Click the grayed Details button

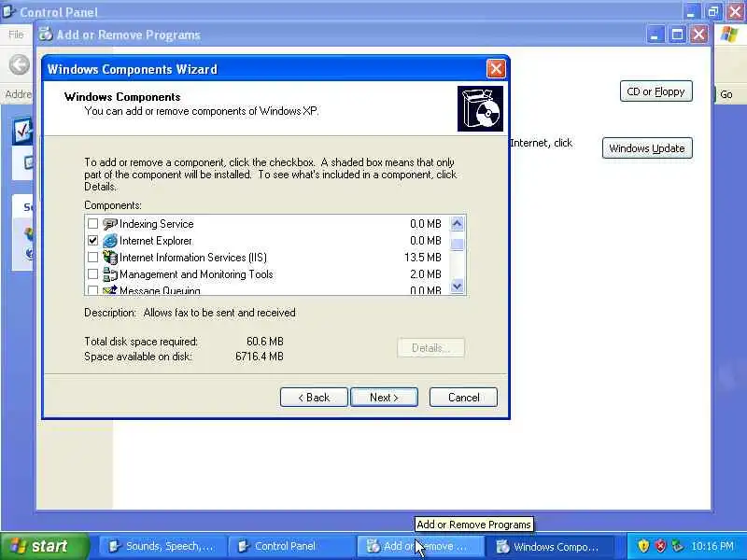point(430,348)
